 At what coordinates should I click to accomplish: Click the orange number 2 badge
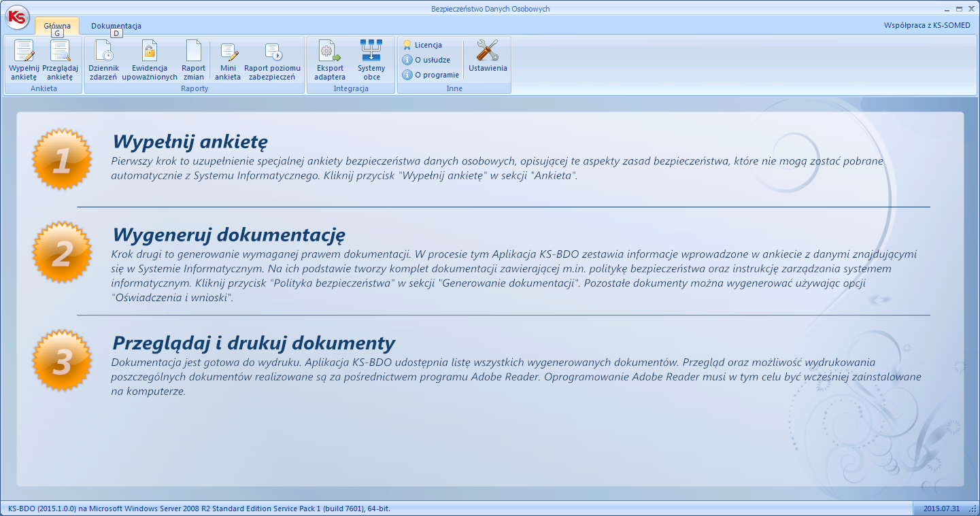point(62,254)
